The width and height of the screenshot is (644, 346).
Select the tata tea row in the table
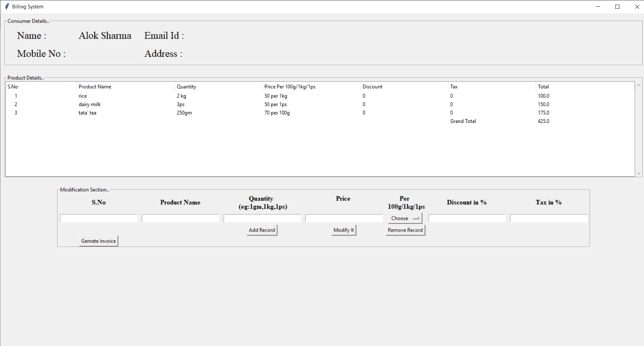tap(202, 112)
